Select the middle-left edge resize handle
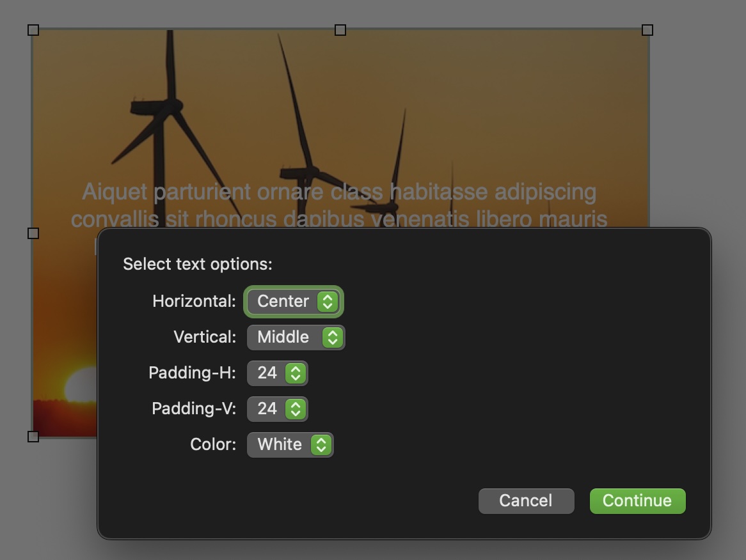The height and width of the screenshot is (560, 746). click(x=33, y=233)
